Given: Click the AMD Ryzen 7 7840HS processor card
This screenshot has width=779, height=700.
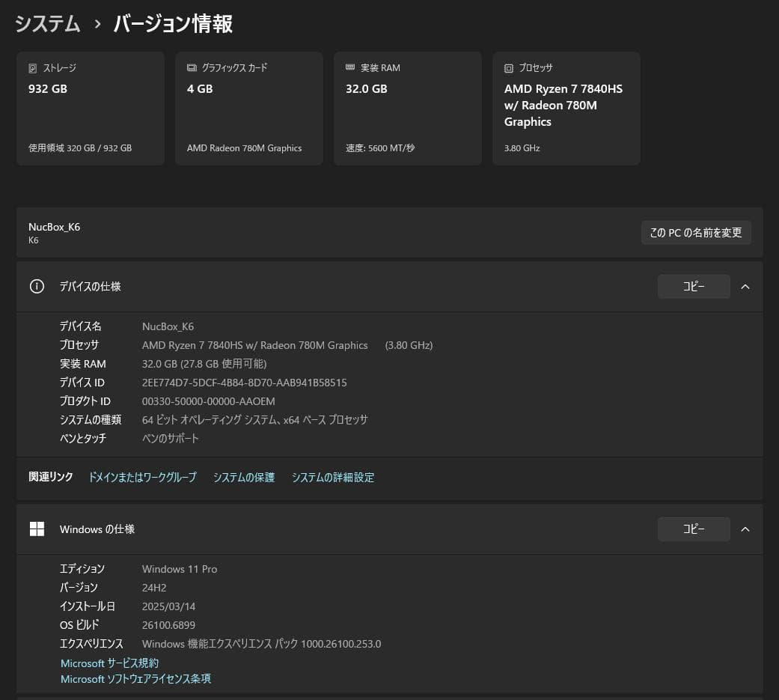Looking at the screenshot, I should (x=566, y=108).
